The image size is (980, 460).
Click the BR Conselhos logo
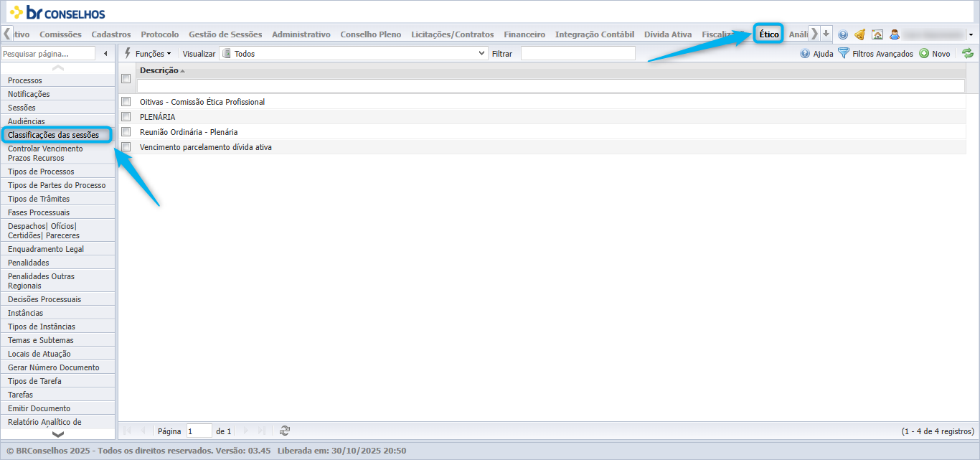point(57,12)
